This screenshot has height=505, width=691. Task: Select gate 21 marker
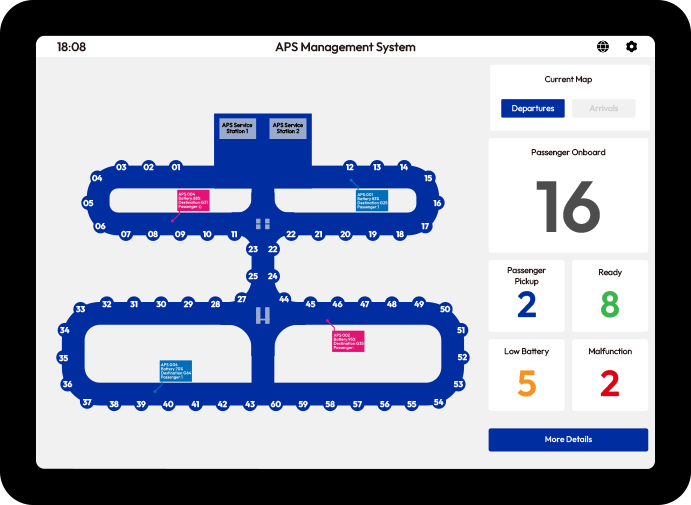[318, 234]
